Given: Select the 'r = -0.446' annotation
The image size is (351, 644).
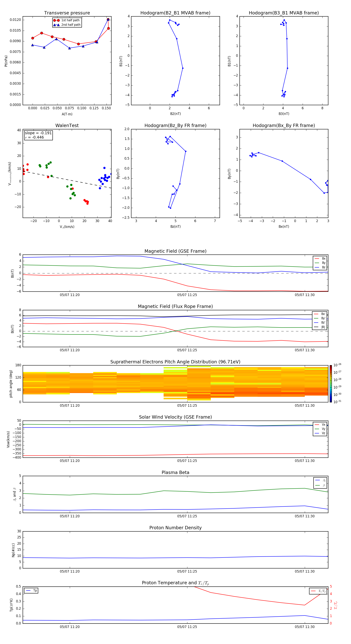Looking at the screenshot, I should [x=34, y=137].
